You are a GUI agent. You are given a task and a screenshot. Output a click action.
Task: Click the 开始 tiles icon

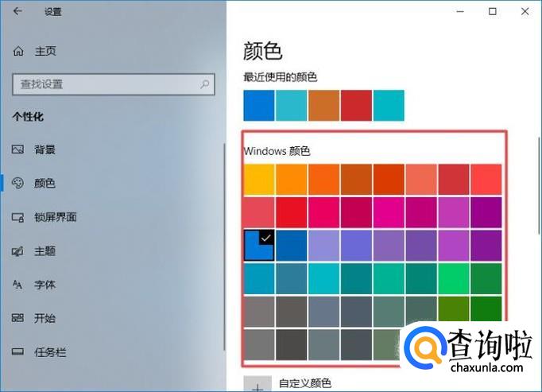point(17,318)
